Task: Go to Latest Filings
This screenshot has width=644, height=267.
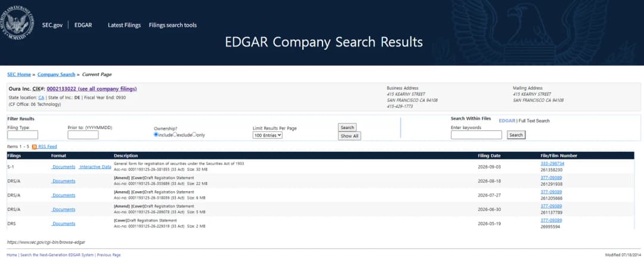Action: (x=124, y=25)
